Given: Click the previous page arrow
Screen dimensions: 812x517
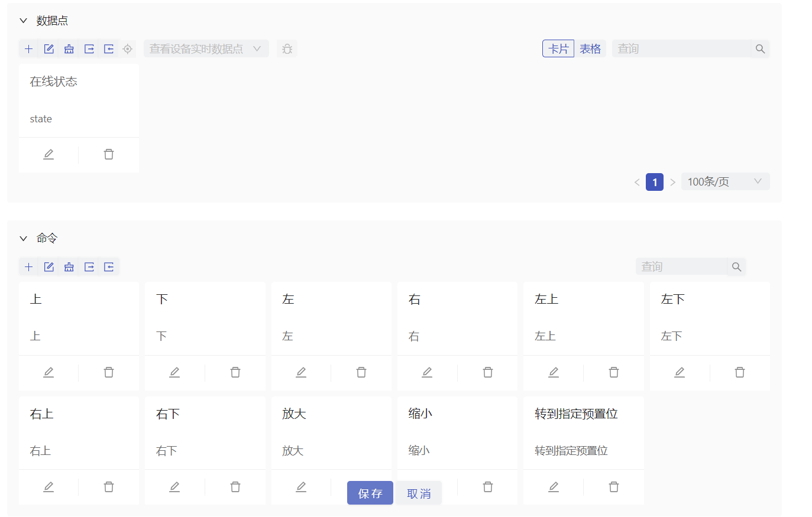Looking at the screenshot, I should 637,182.
